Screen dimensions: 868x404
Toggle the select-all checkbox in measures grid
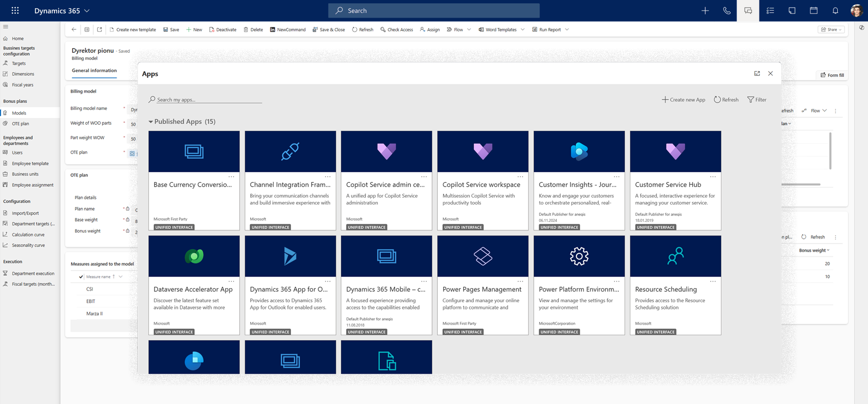click(x=81, y=277)
